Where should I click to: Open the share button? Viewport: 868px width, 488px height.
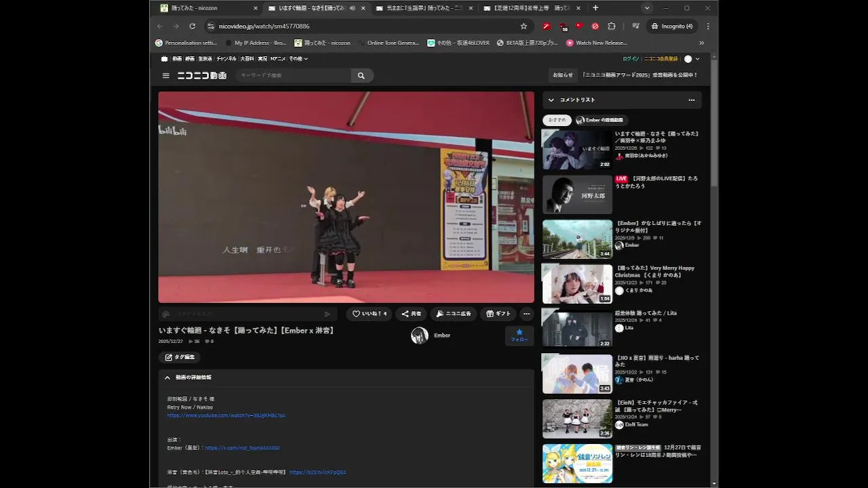[412, 314]
